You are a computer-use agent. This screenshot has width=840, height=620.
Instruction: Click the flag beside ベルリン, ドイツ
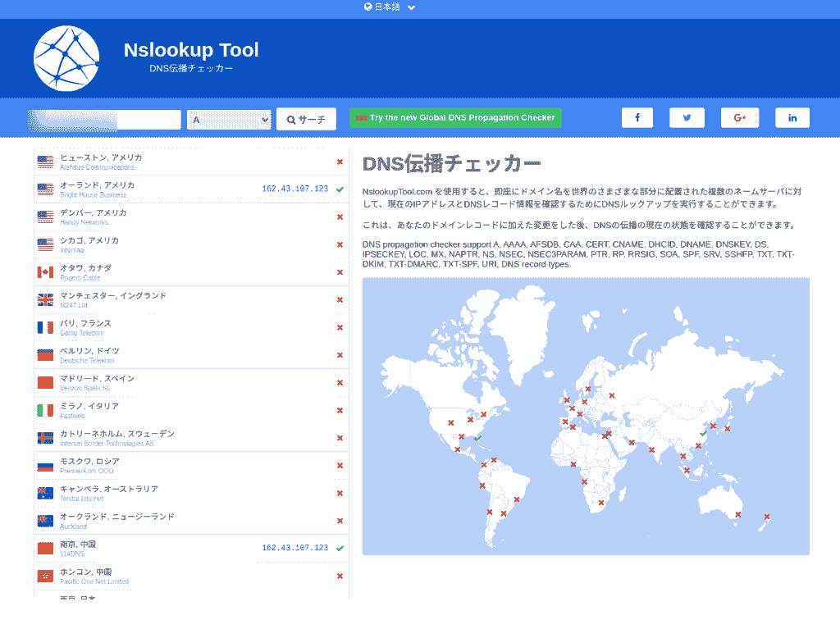46,355
